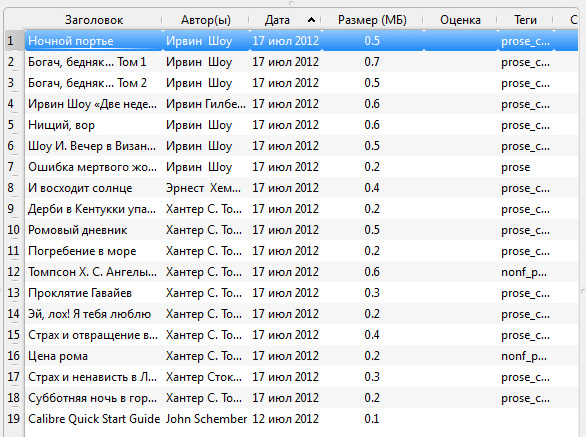Sort by the Заголовок column header
The image size is (586, 437).
click(94, 20)
